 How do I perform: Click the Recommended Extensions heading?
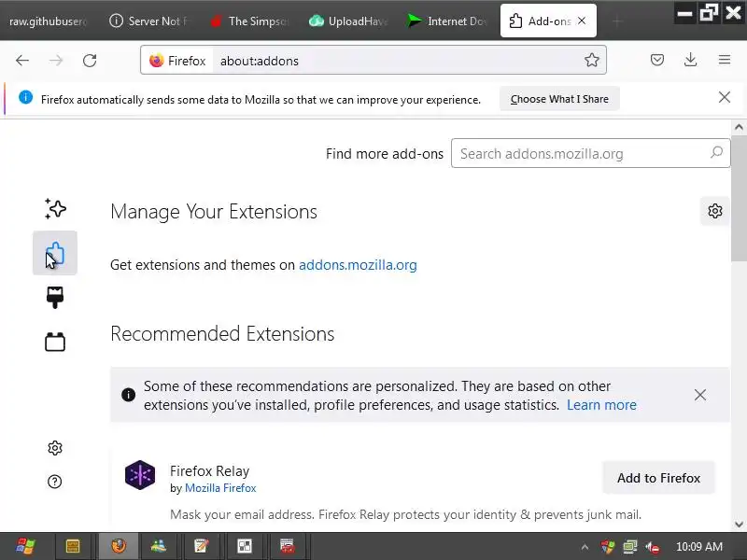click(x=222, y=334)
